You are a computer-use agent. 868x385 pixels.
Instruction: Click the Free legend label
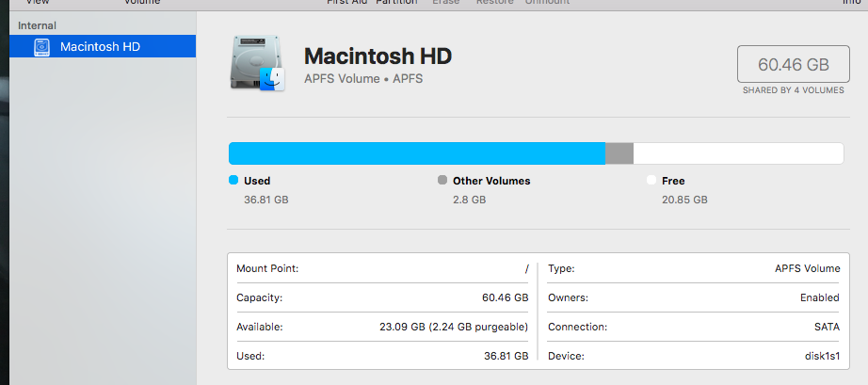(x=673, y=181)
